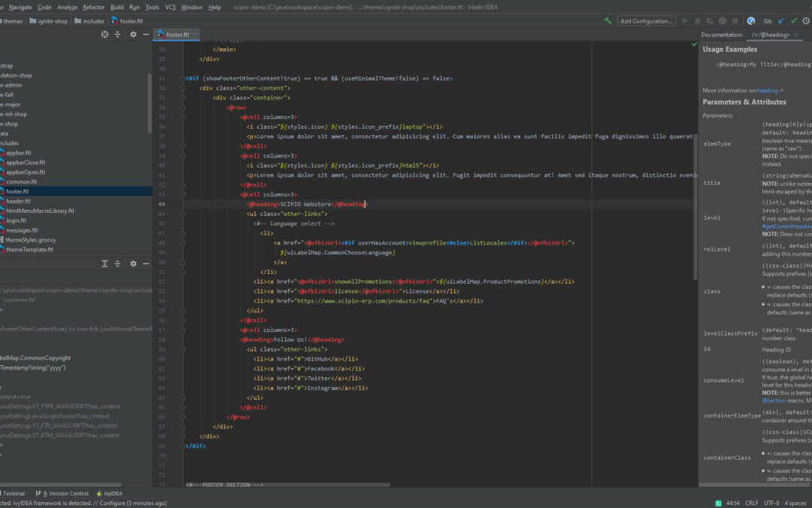Open the Window menu
This screenshot has width=812, height=508.
tap(192, 8)
